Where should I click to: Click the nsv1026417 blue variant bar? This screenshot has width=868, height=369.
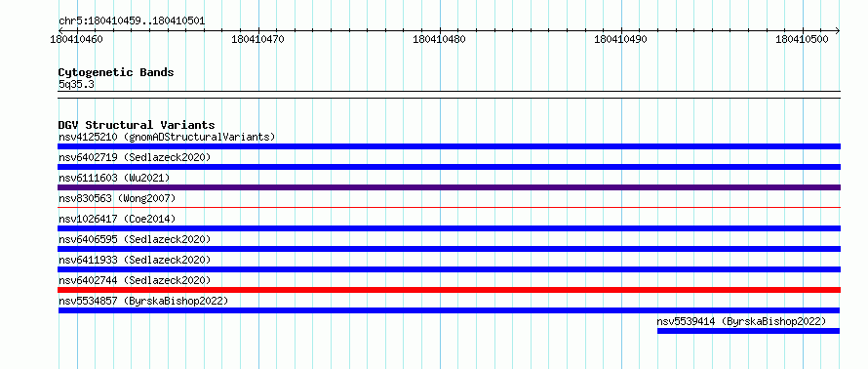449,228
